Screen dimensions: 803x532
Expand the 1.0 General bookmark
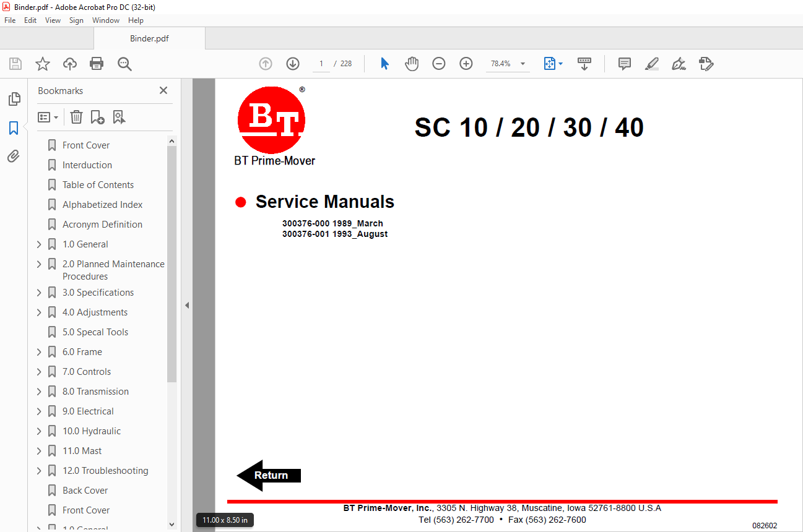(x=40, y=244)
